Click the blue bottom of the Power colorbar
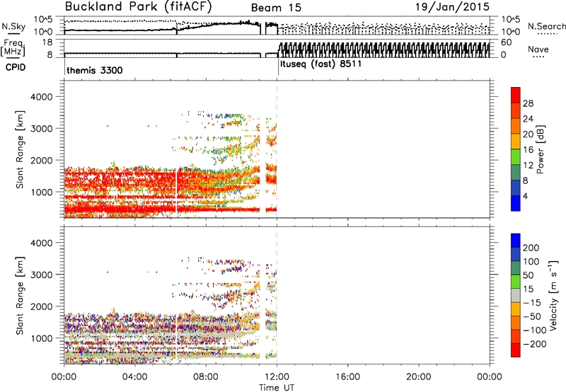 click(516, 203)
